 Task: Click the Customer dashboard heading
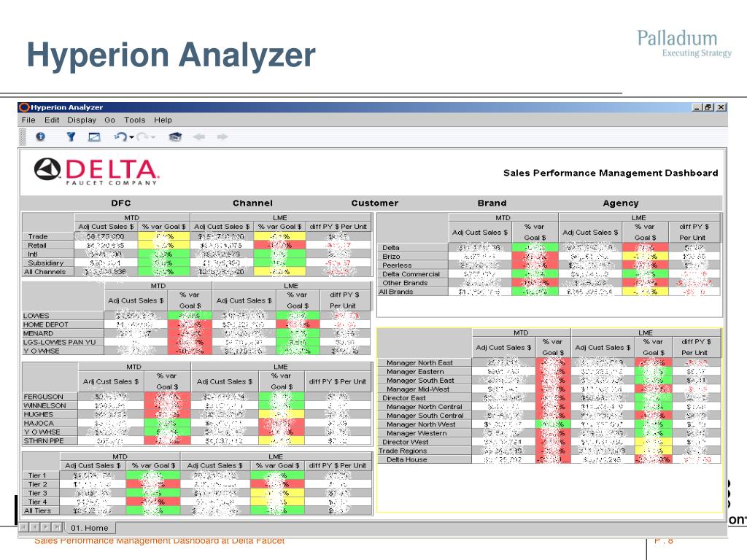pos(374,203)
